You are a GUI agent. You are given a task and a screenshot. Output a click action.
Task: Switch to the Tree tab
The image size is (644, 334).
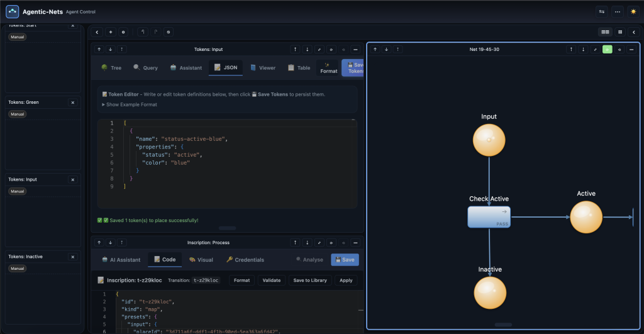coord(111,68)
